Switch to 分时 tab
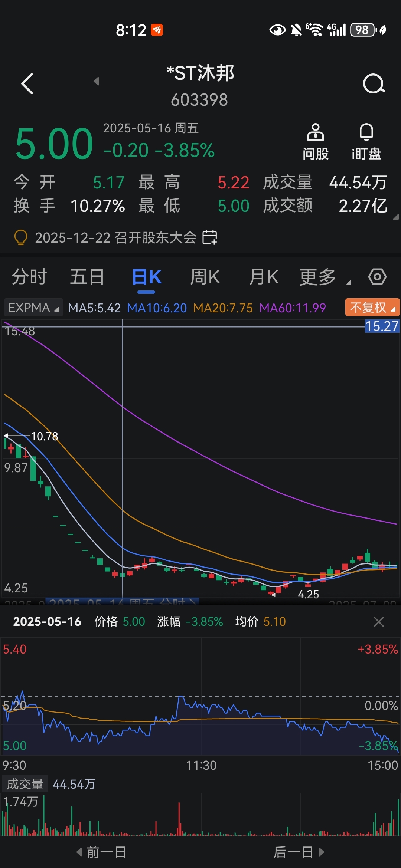 29,277
